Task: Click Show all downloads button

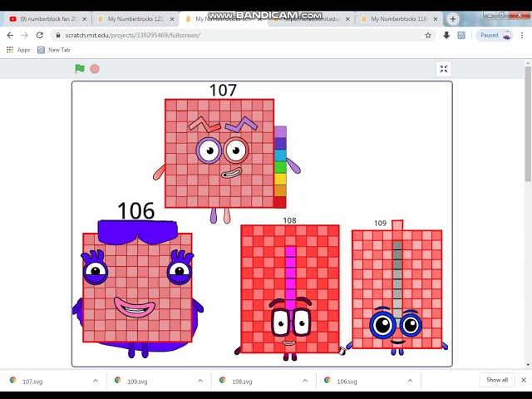Action: 497,380
